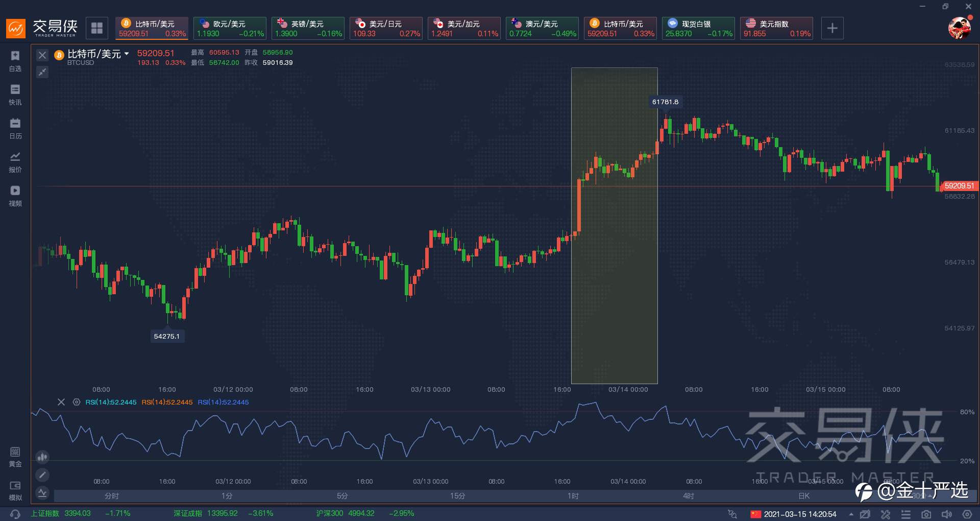Click the 沪深300 4994.32 ticker
The width and height of the screenshot is (980, 521).
[x=365, y=513]
